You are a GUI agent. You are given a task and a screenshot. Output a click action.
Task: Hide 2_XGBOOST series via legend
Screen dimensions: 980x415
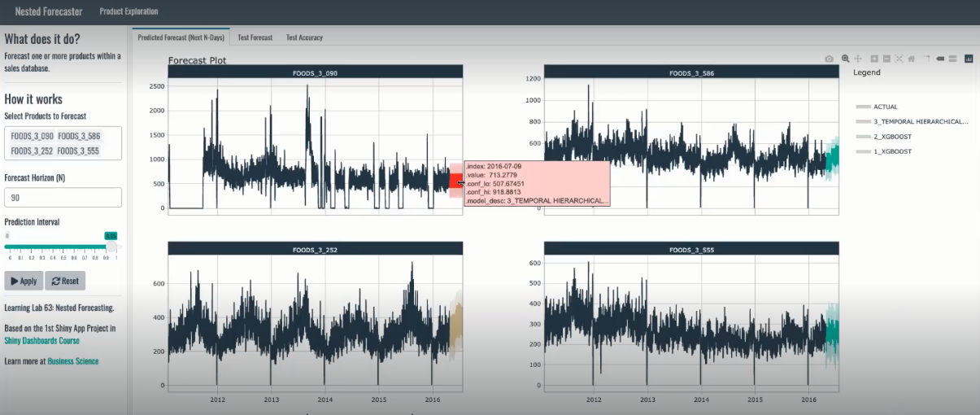(x=891, y=137)
